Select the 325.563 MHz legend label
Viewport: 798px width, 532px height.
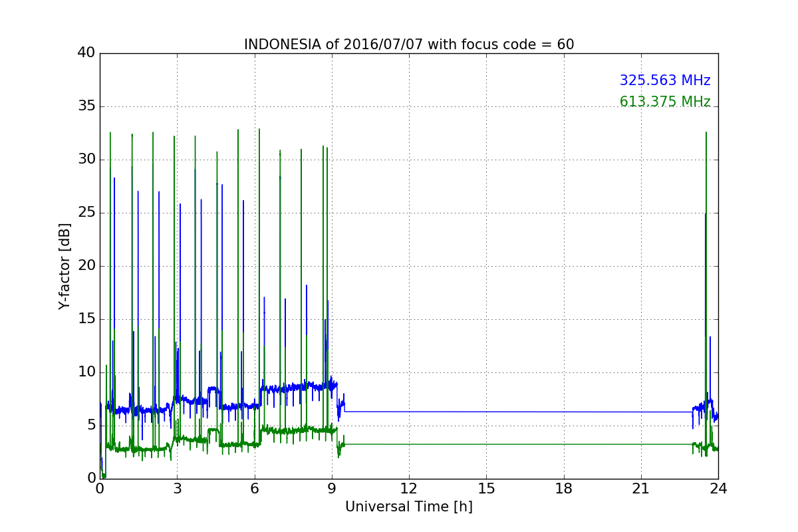[665, 80]
